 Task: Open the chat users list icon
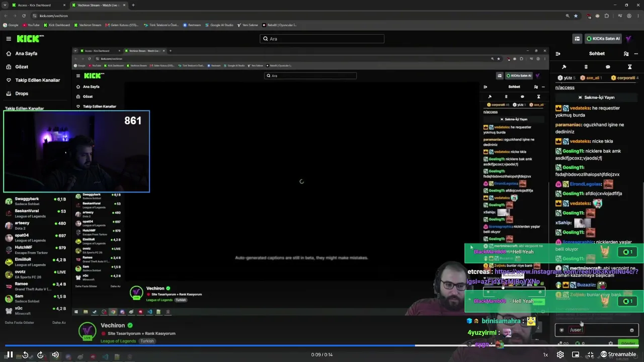[626, 54]
